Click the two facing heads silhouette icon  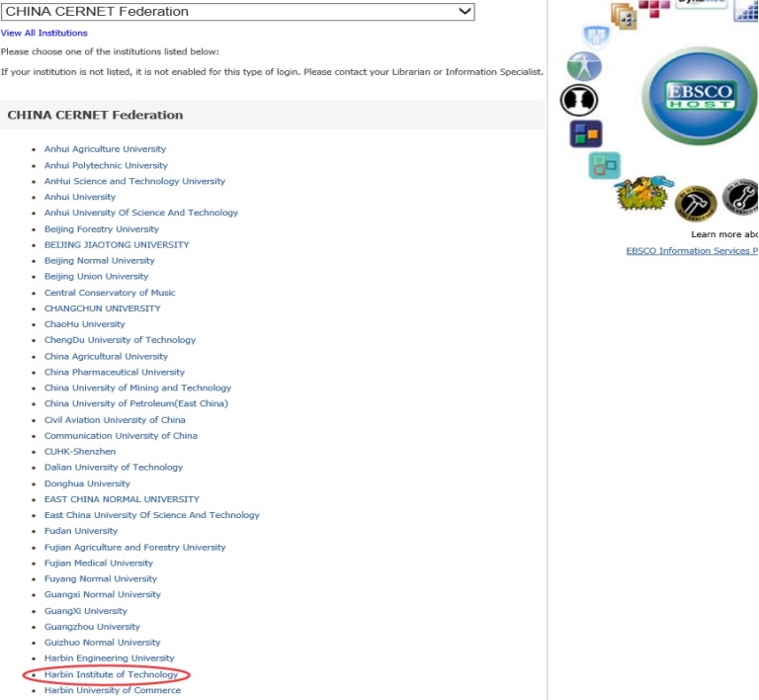579,100
